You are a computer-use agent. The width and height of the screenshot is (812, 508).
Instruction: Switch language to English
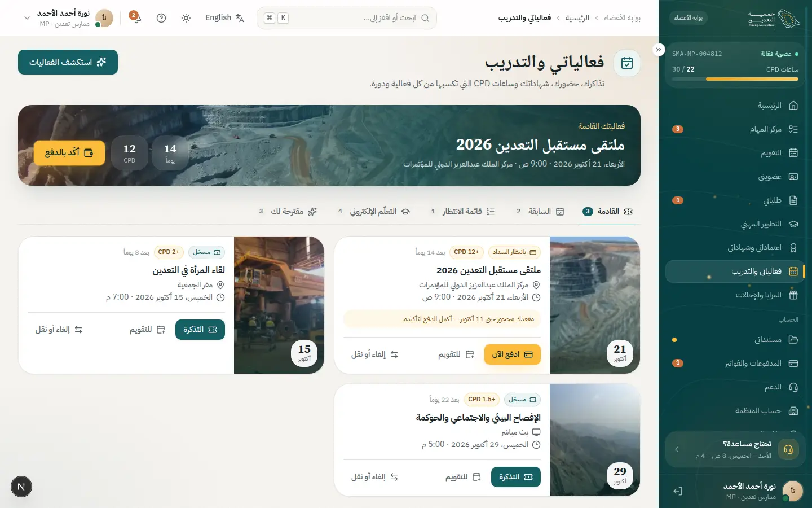pyautogui.click(x=224, y=18)
